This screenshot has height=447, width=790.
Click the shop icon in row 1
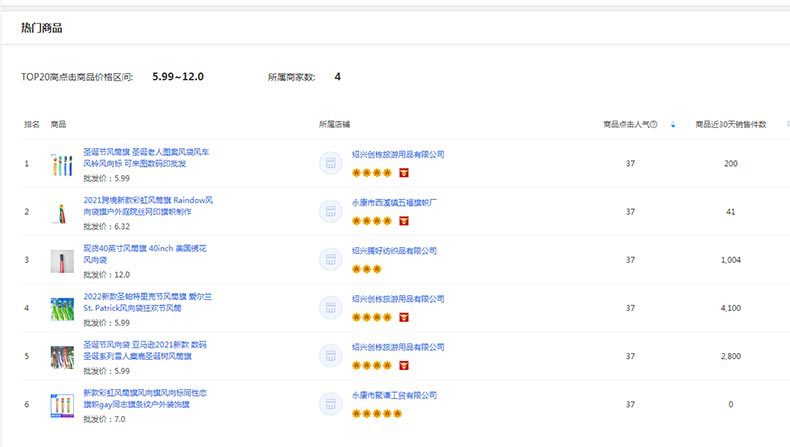(331, 163)
